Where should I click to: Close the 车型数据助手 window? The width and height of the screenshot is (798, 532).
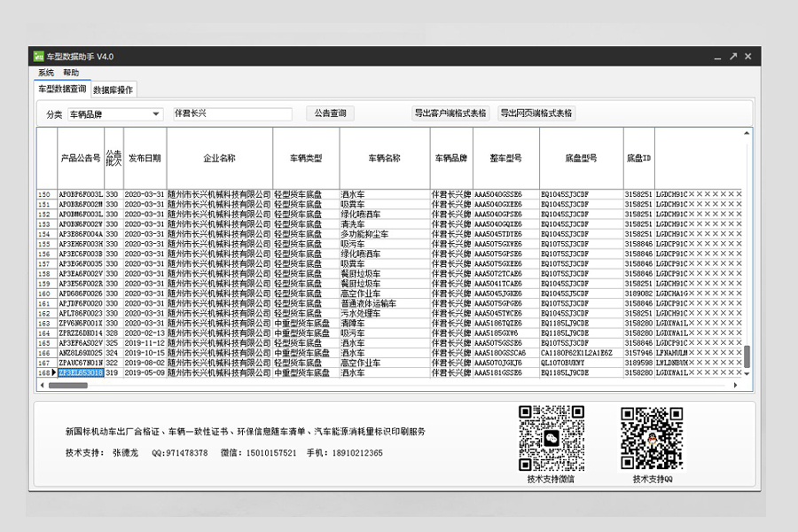pos(749,56)
